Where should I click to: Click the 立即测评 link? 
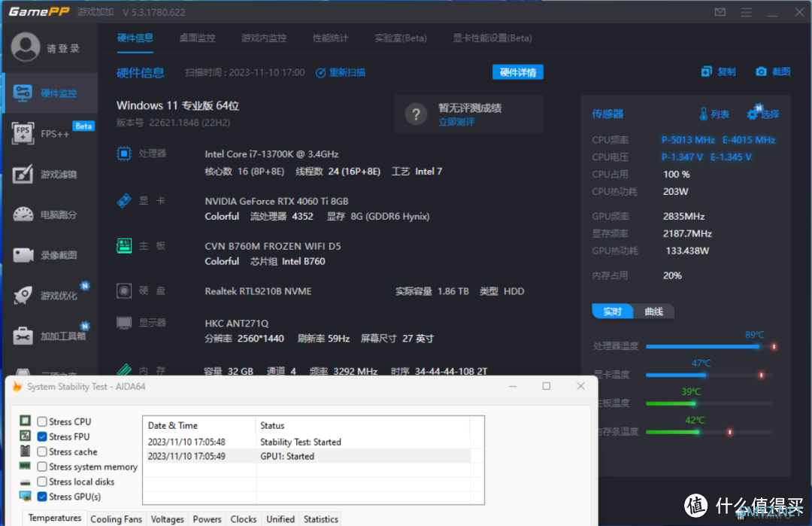(456, 123)
